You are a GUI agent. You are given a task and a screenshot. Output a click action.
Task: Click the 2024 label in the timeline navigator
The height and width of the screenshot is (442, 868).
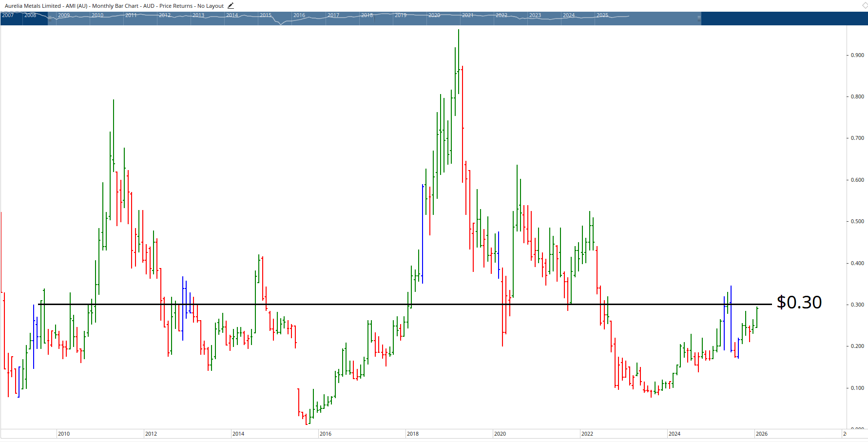pyautogui.click(x=569, y=15)
